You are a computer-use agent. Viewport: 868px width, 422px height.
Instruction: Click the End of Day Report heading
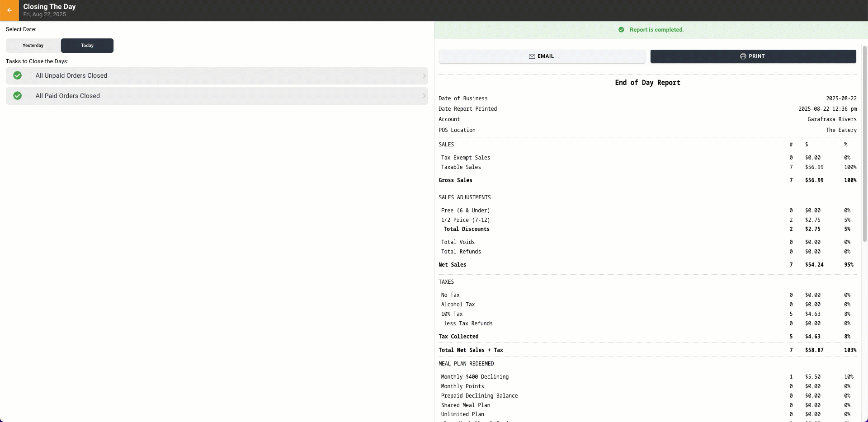(x=647, y=83)
